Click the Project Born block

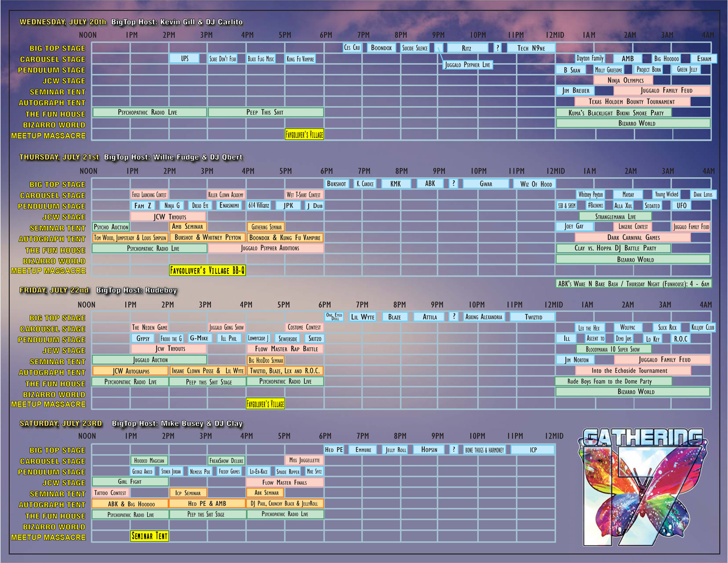click(x=649, y=69)
